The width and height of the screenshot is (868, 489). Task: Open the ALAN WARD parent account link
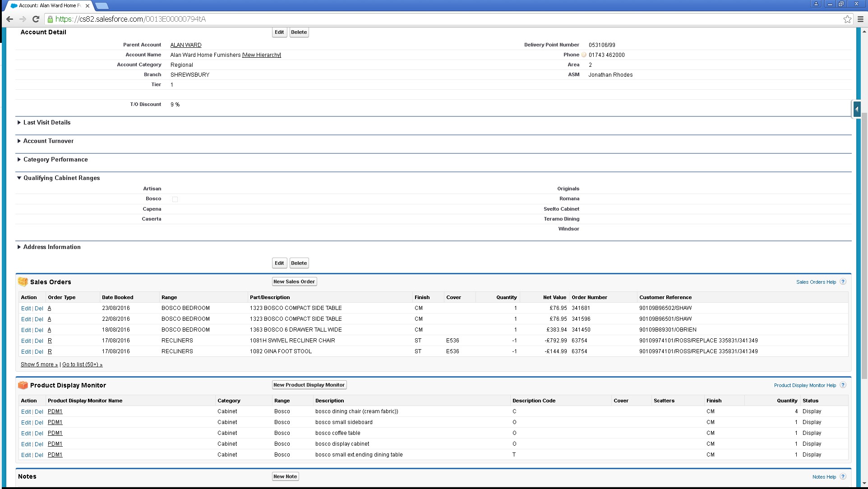click(x=186, y=45)
